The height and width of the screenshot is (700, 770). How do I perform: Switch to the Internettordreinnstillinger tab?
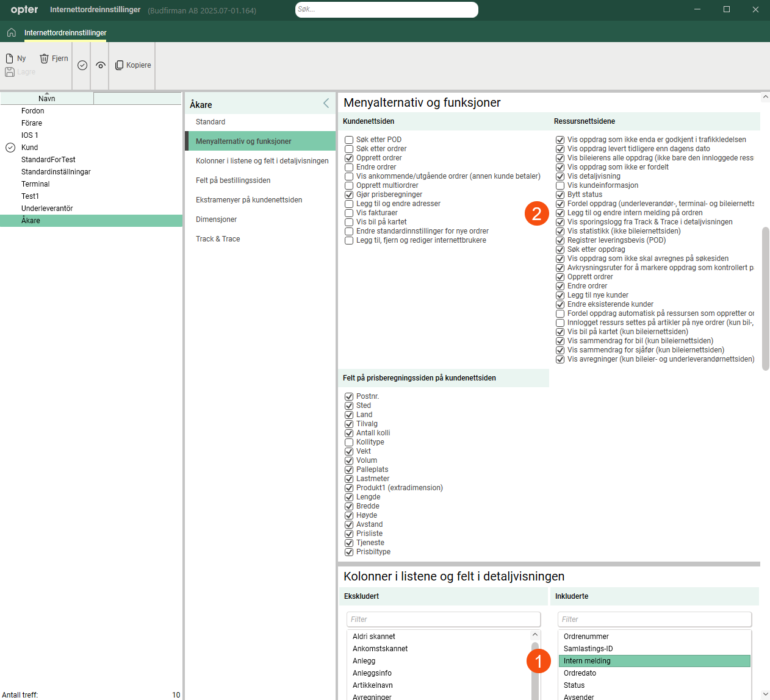[x=65, y=33]
